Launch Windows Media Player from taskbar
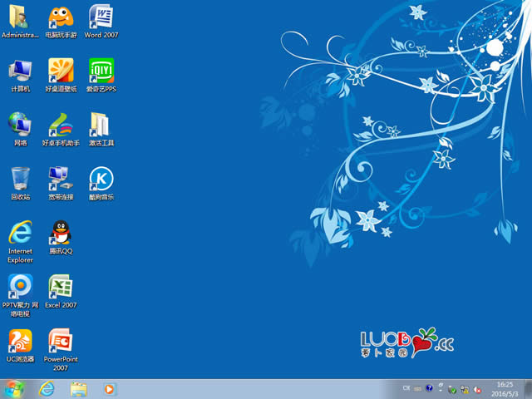This screenshot has width=532, height=399. coord(110,388)
